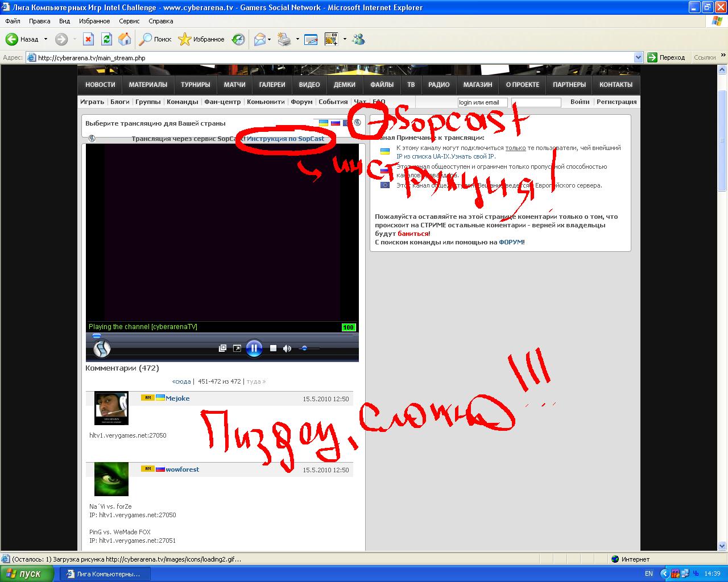The width and height of the screenshot is (728, 582).
Task: Open the пуск Start menu
Action: click(x=27, y=573)
